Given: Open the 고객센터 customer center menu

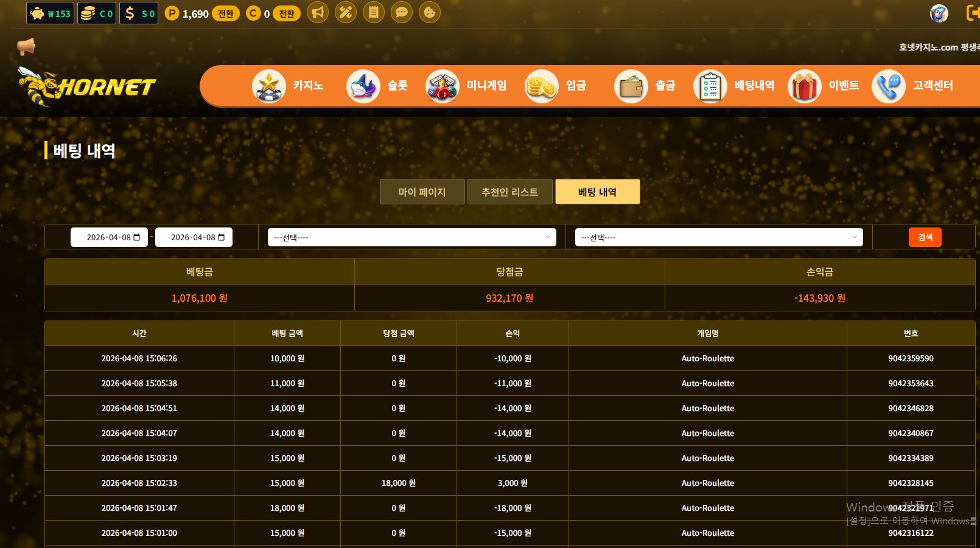Looking at the screenshot, I should (x=913, y=86).
